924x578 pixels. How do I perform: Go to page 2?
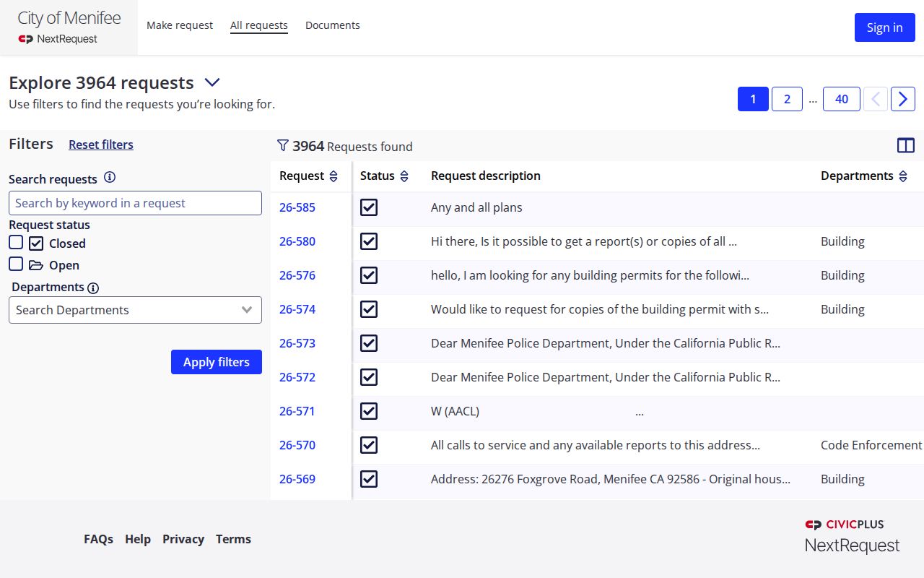[x=787, y=99]
